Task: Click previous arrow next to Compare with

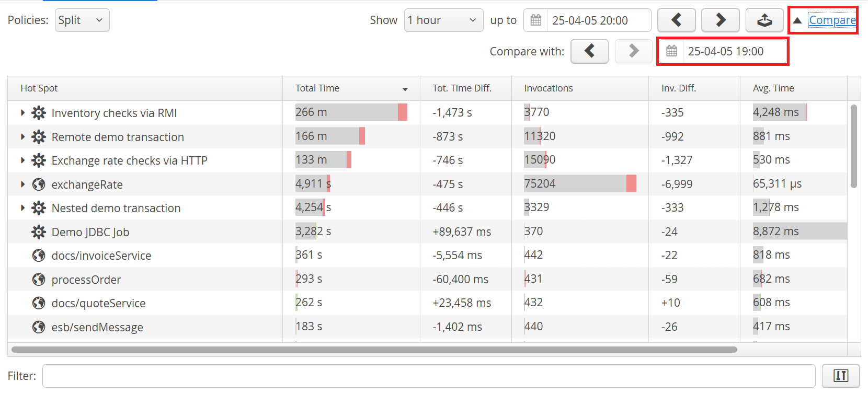Action: coord(589,51)
